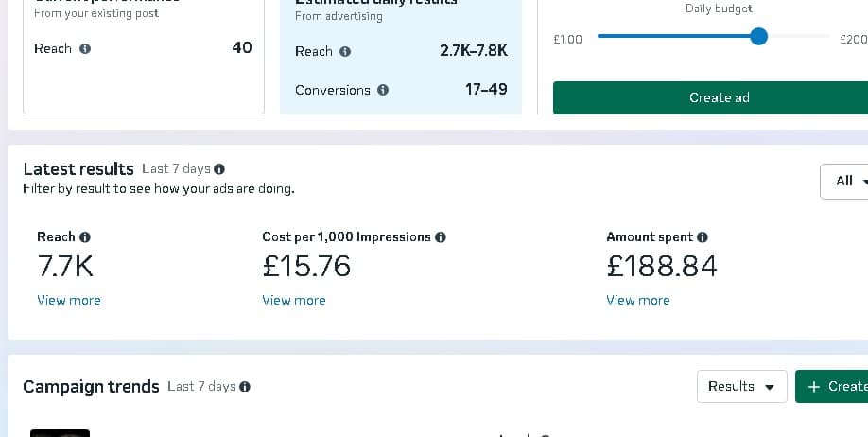Click the Daily budget slider handle

click(x=758, y=37)
